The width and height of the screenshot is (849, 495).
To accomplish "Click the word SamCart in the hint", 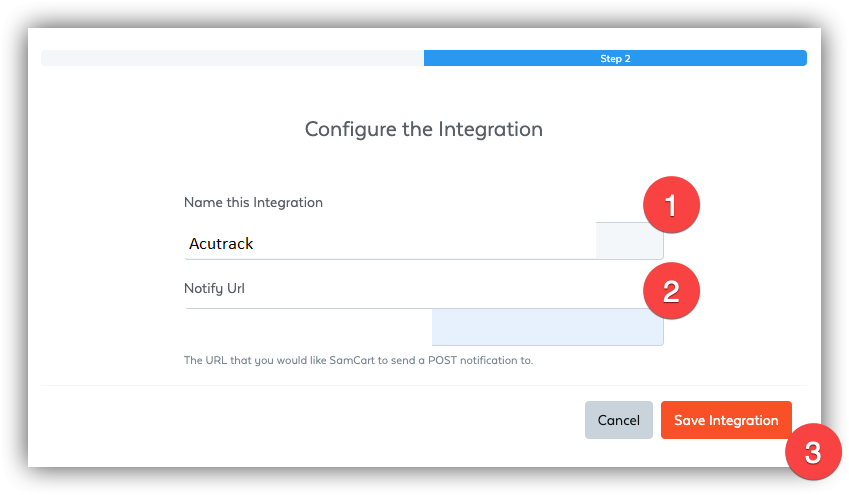I will coord(352,360).
